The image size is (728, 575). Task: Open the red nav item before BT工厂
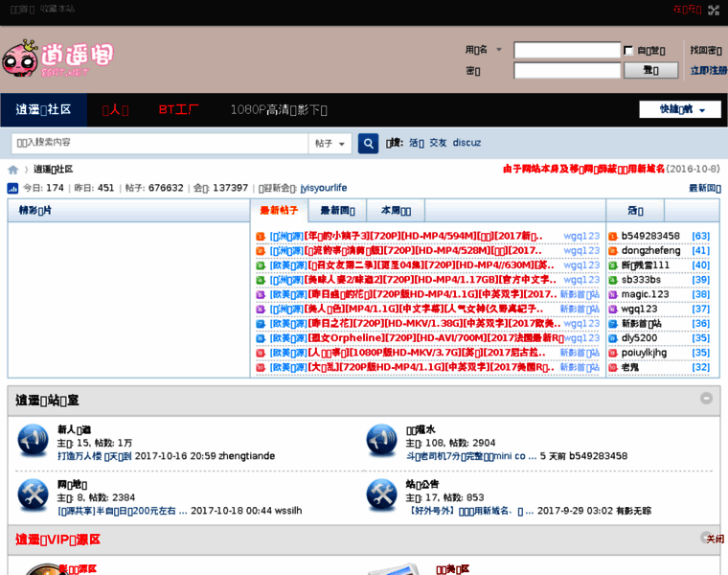pos(115,109)
